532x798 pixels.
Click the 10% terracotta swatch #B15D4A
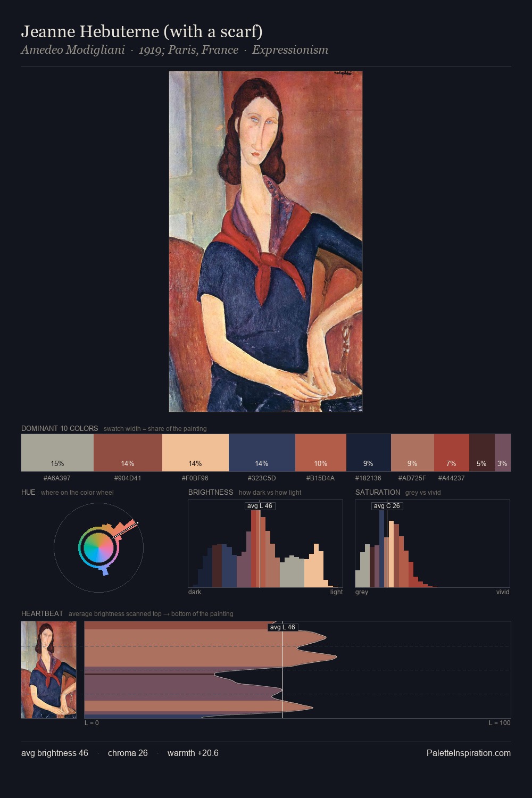(x=321, y=453)
